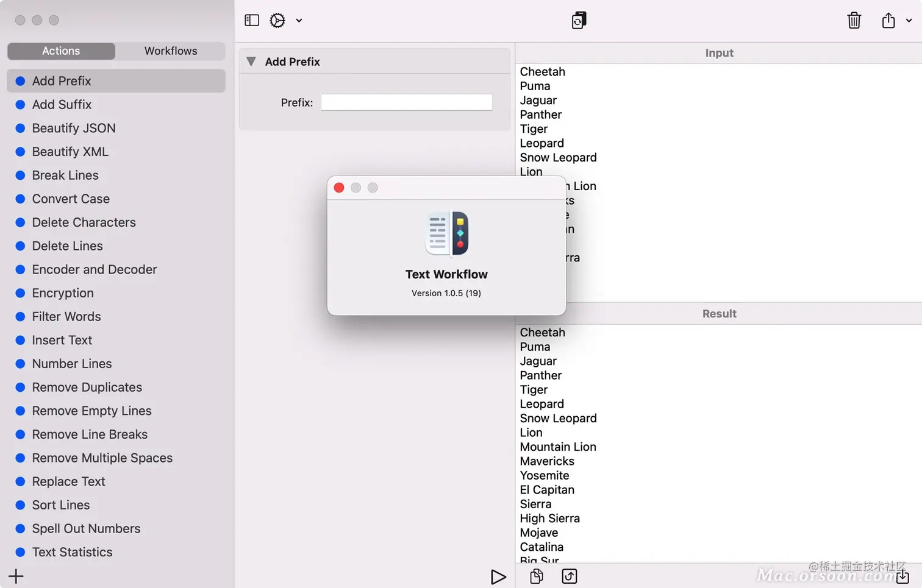
Task: Click the copy workflow icon in toolbar
Action: pyautogui.click(x=579, y=20)
